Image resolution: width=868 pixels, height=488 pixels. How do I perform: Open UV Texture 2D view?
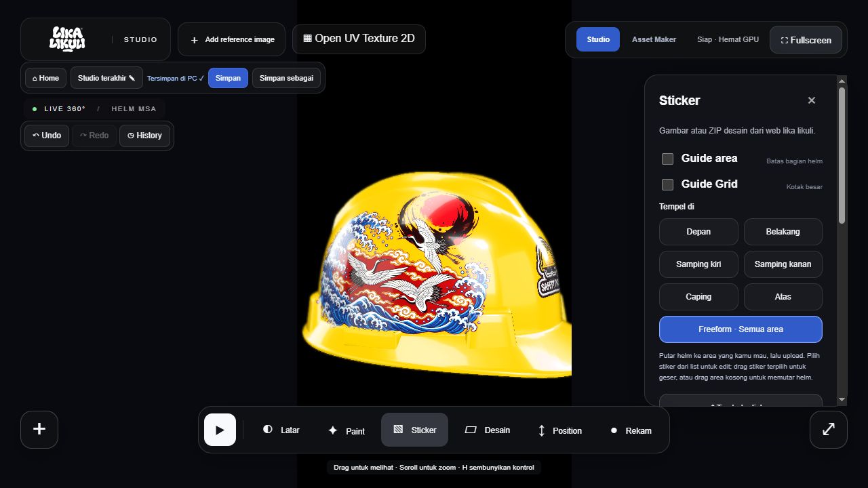point(359,39)
